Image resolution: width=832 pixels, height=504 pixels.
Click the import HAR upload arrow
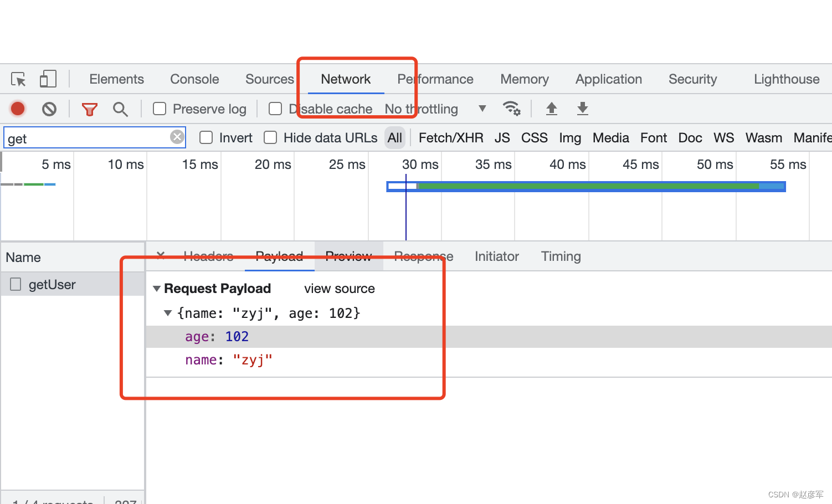551,109
